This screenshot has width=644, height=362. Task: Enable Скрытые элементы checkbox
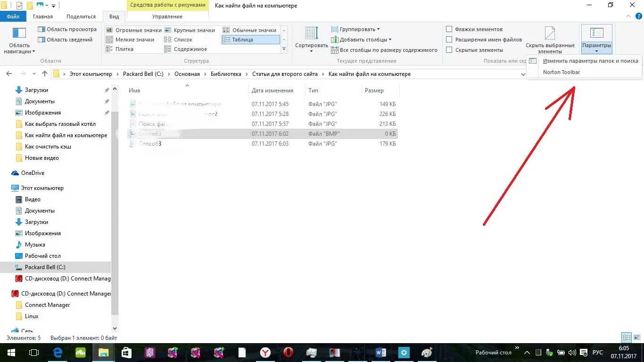(449, 50)
